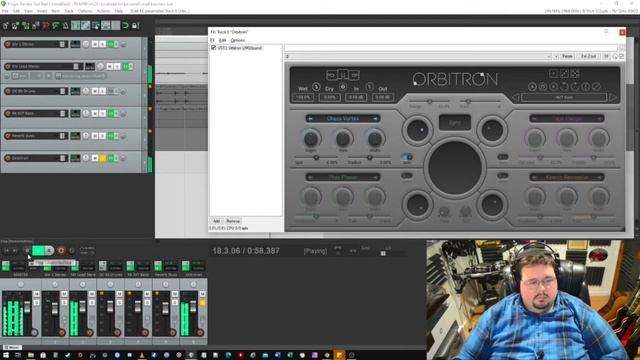This screenshot has height=360, width=640.
Task: Open the top-right Orbitron effect selector
Action: pyautogui.click(x=567, y=118)
